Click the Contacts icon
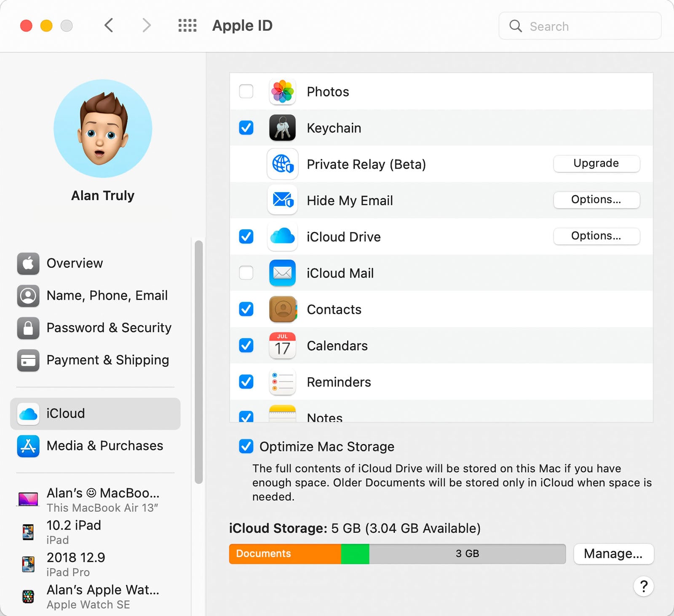Image resolution: width=674 pixels, height=616 pixels. [x=282, y=309]
